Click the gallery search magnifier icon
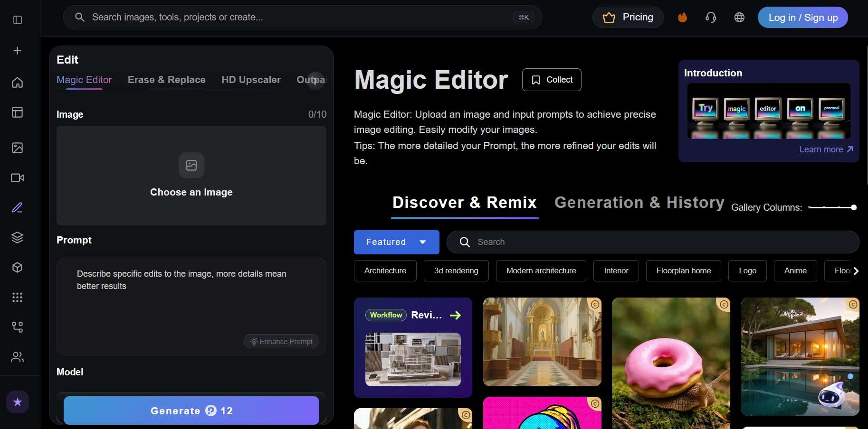Image resolution: width=868 pixels, height=429 pixels. click(465, 242)
